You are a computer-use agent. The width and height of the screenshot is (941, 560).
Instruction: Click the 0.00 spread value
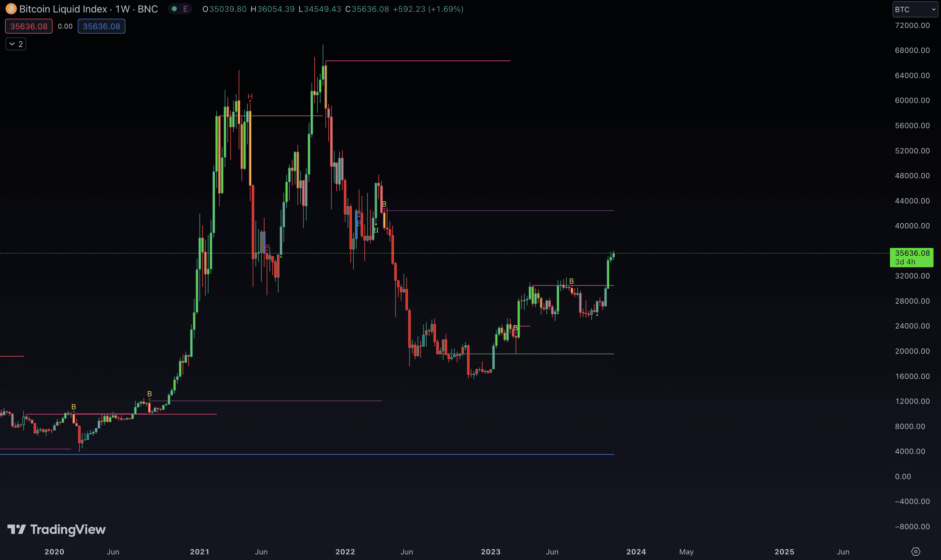(65, 26)
